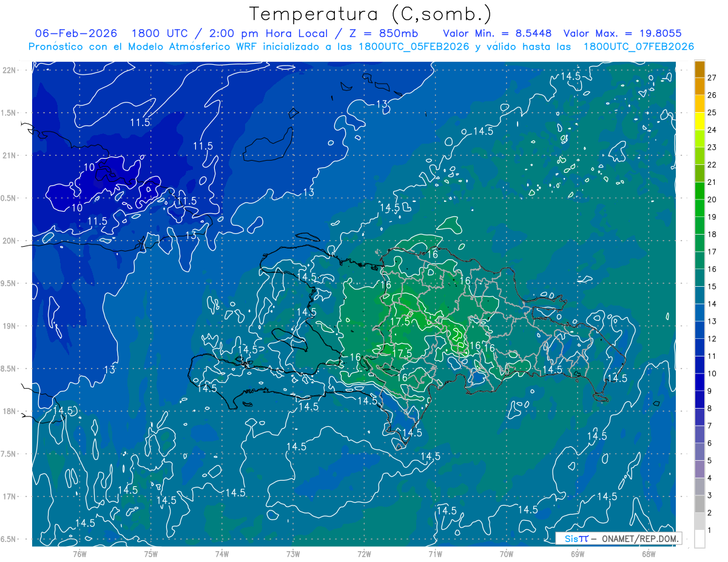This screenshot has width=728, height=562.
Task: Click the '74W' longitude axis label
Action: coord(222,554)
